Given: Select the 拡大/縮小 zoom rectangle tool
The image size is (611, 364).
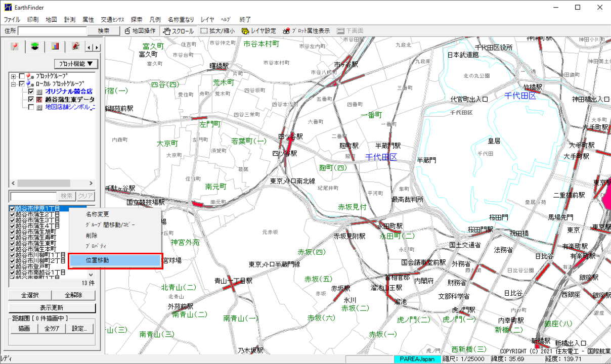Looking at the screenshot, I should point(217,31).
